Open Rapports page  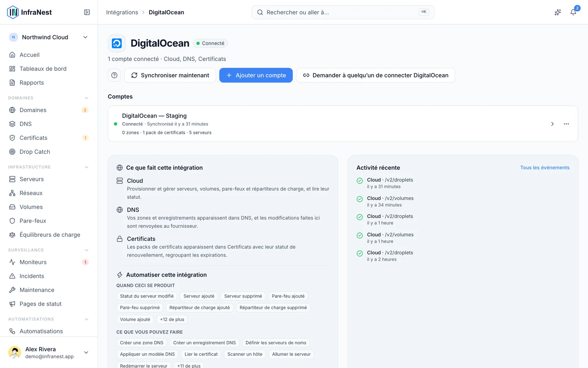[49, 83]
